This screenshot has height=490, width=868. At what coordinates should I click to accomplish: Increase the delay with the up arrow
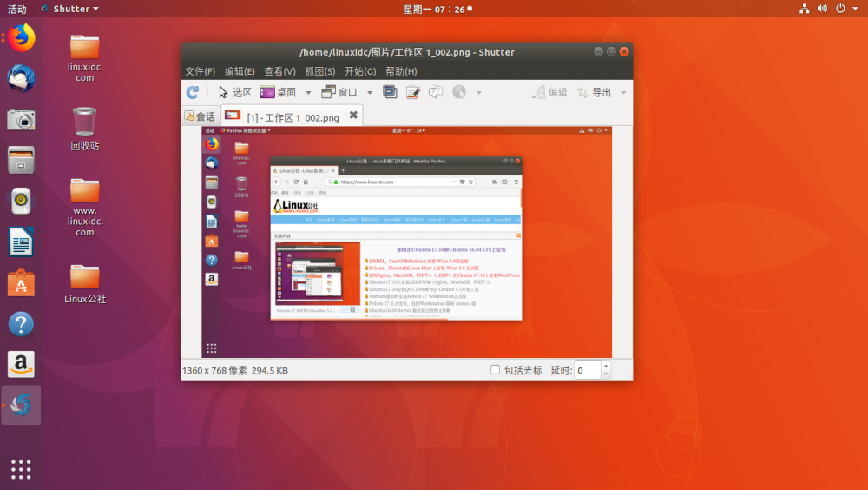[606, 365]
